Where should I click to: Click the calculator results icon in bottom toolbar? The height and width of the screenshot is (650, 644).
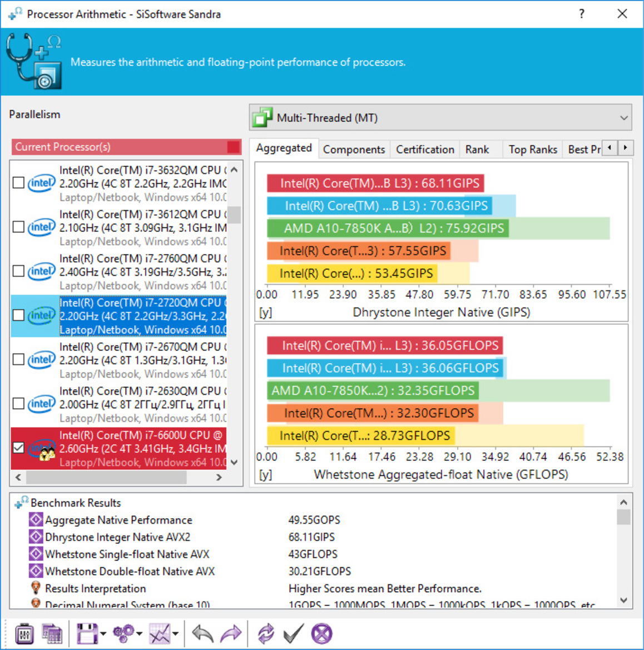click(52, 634)
